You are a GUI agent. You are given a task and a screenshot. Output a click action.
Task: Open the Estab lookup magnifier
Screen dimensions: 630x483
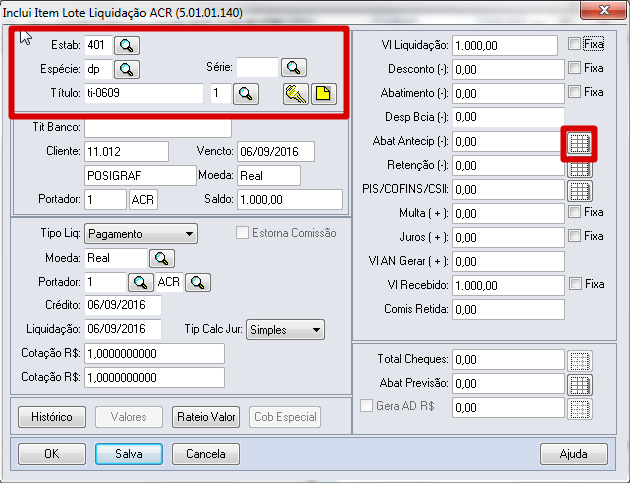127,45
